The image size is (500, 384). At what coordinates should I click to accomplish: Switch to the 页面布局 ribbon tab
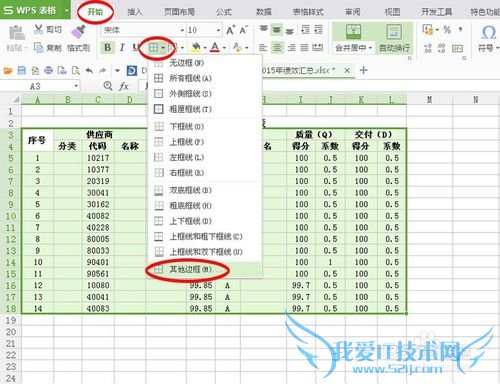tap(179, 12)
